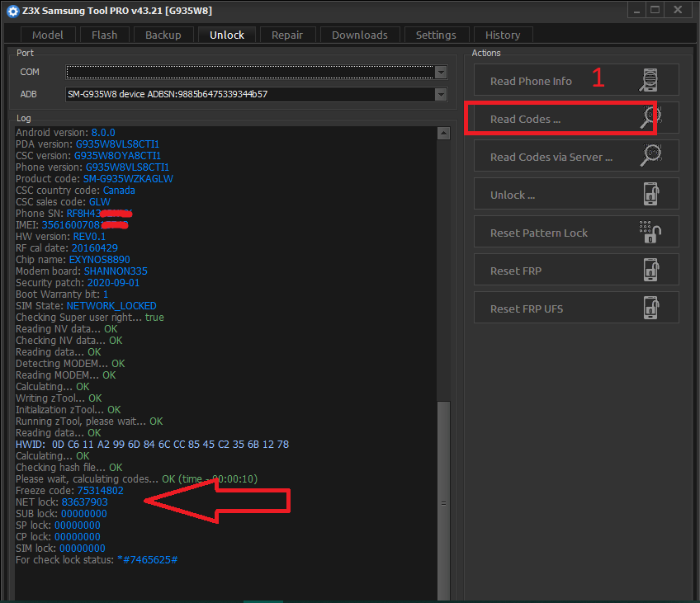
Task: Click the Checking hash file OK line
Action: click(x=69, y=468)
